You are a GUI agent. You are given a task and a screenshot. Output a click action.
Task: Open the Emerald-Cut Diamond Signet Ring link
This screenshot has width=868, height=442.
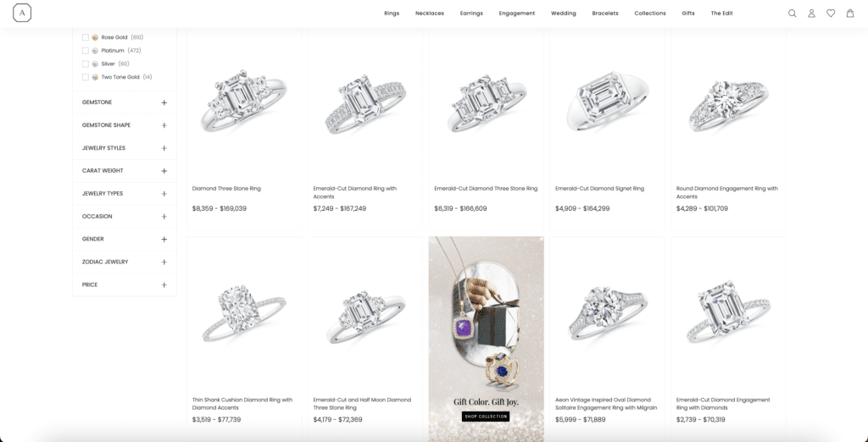coord(599,189)
